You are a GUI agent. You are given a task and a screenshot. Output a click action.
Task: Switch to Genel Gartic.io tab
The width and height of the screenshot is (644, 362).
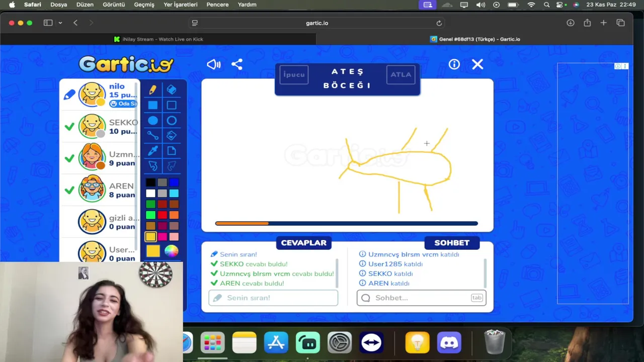tap(475, 39)
